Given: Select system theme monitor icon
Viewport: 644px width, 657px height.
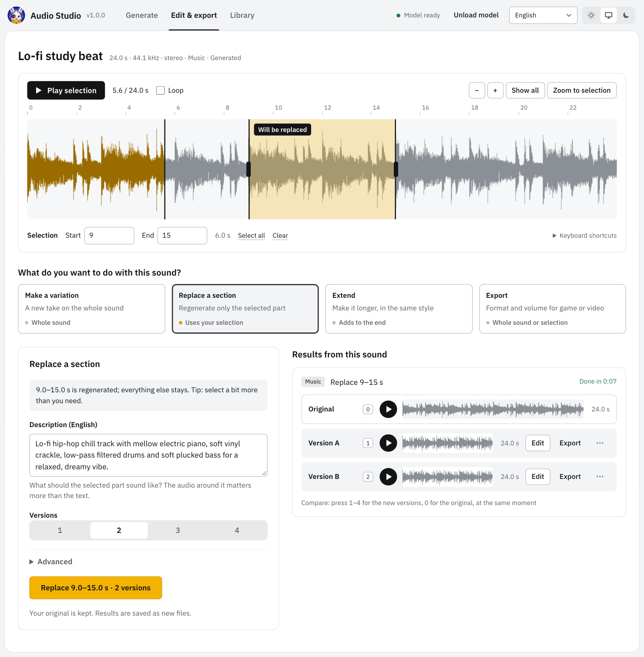Looking at the screenshot, I should click(608, 15).
